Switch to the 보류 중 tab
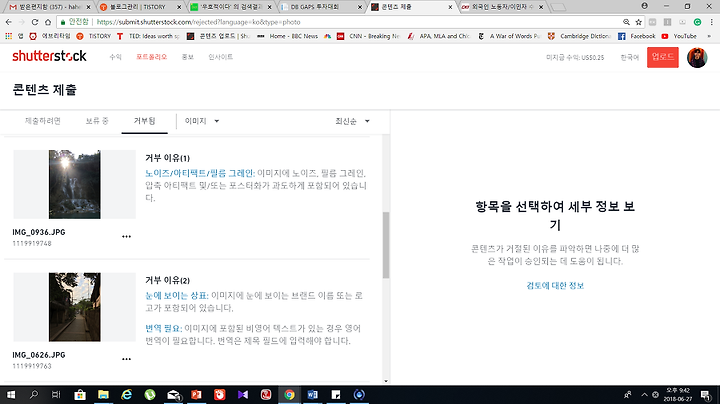Image resolution: width=720 pixels, height=404 pixels. 97,121
